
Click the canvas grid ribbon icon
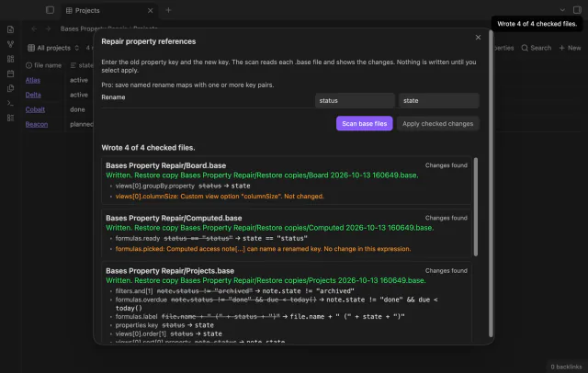[x=10, y=59]
